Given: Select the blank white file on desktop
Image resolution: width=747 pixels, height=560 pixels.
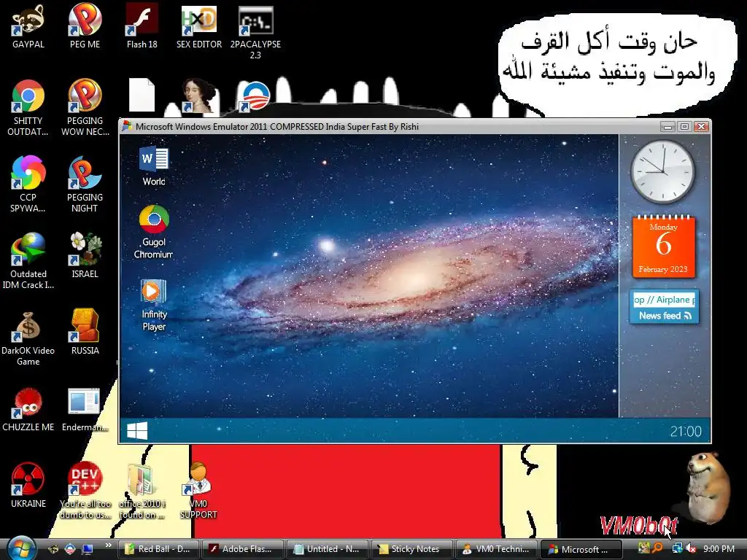Looking at the screenshot, I should (x=142, y=96).
